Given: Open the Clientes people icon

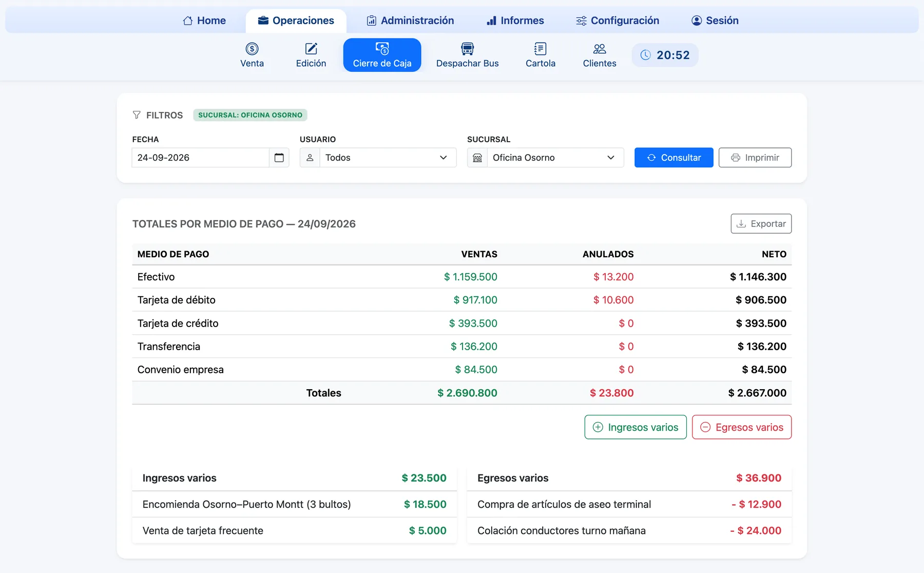Looking at the screenshot, I should point(600,49).
